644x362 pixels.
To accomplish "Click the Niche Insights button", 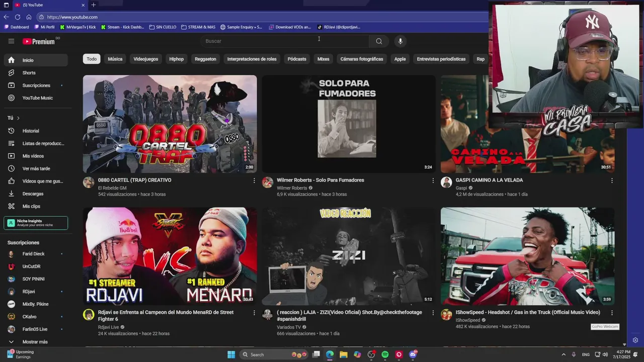I will click(36, 223).
